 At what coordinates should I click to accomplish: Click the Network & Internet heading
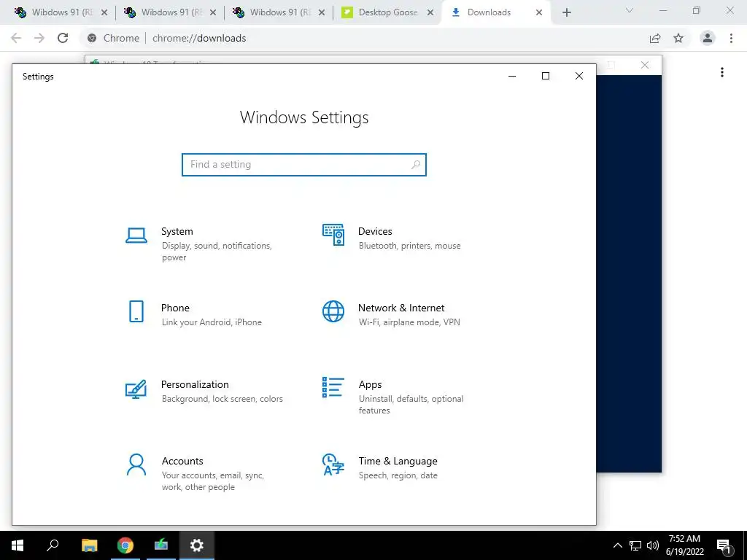tap(401, 308)
